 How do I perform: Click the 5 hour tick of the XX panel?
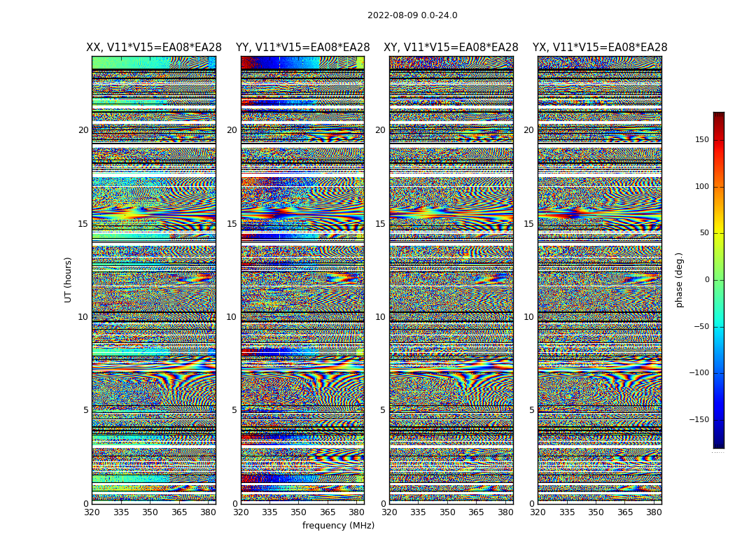point(86,410)
